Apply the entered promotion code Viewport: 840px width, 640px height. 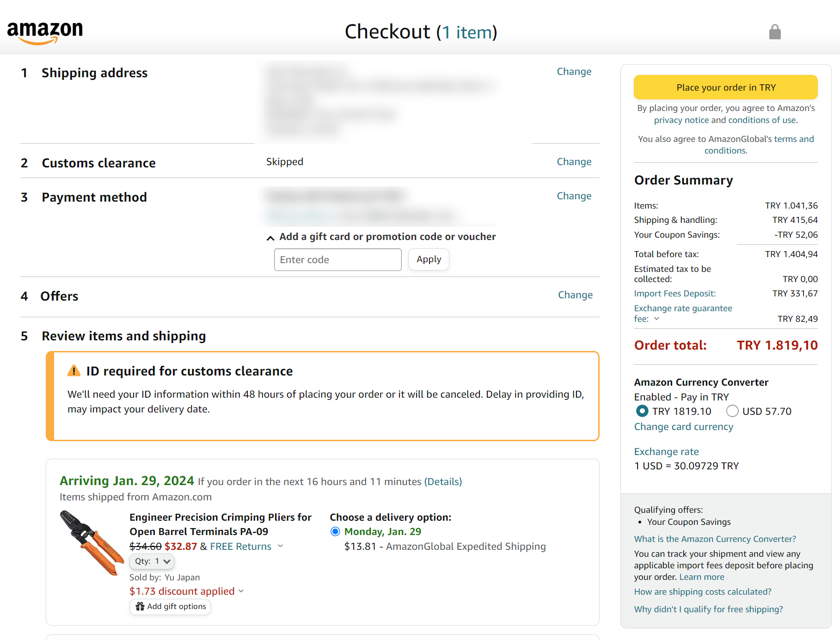tap(429, 259)
